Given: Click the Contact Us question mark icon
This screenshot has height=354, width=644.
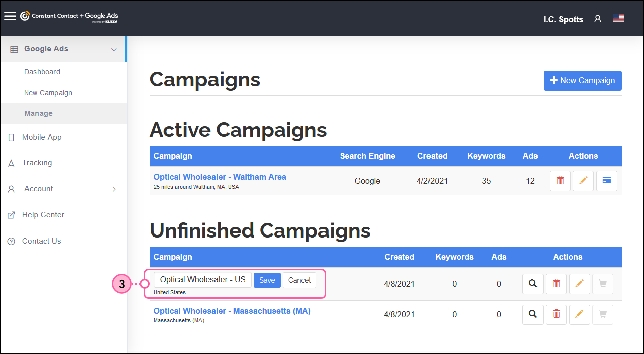Looking at the screenshot, I should 11,241.
